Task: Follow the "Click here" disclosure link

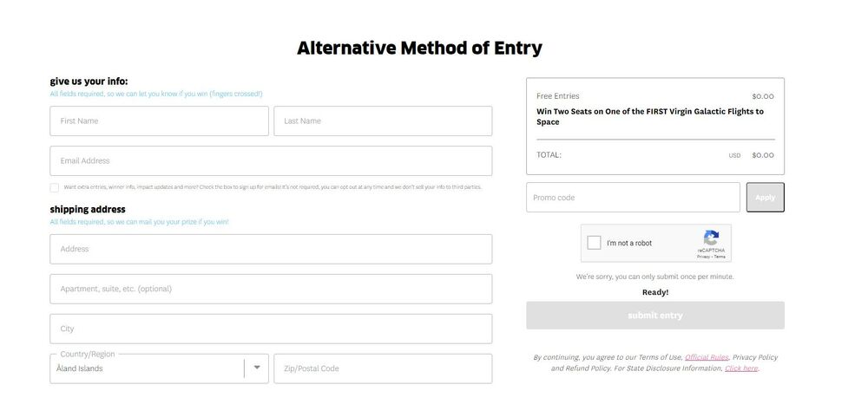Action: point(740,368)
